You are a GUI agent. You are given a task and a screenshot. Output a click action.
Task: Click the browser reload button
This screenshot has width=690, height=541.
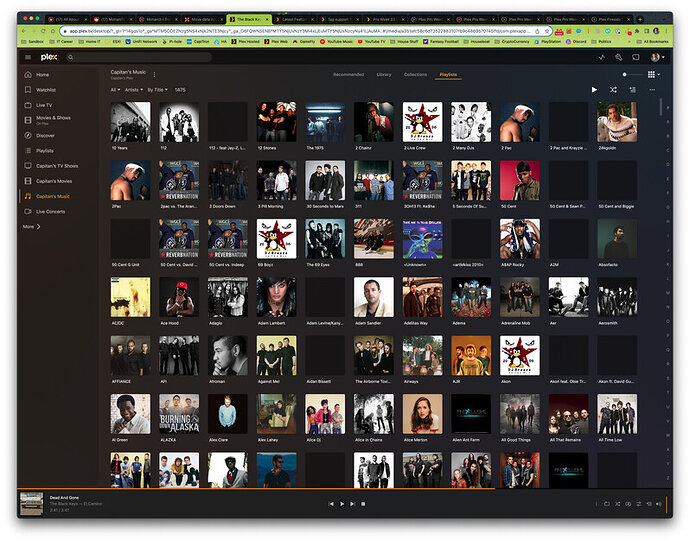click(x=43, y=31)
